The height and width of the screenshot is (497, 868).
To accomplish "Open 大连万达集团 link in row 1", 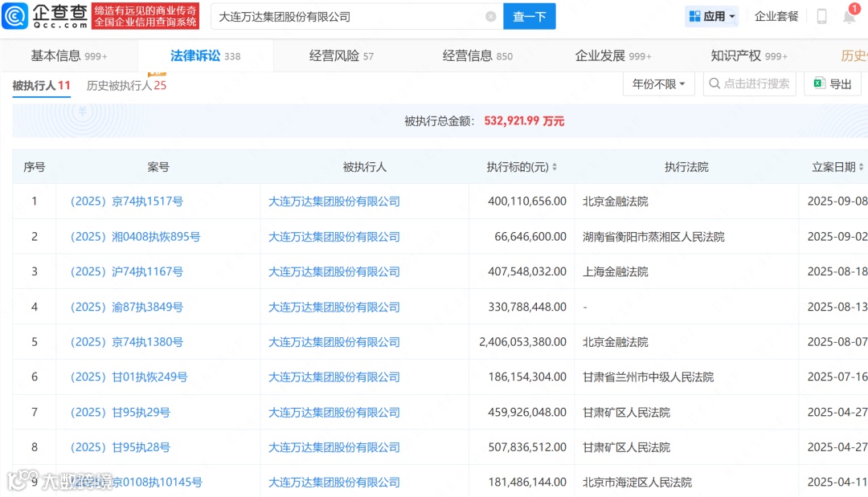I will [x=334, y=202].
